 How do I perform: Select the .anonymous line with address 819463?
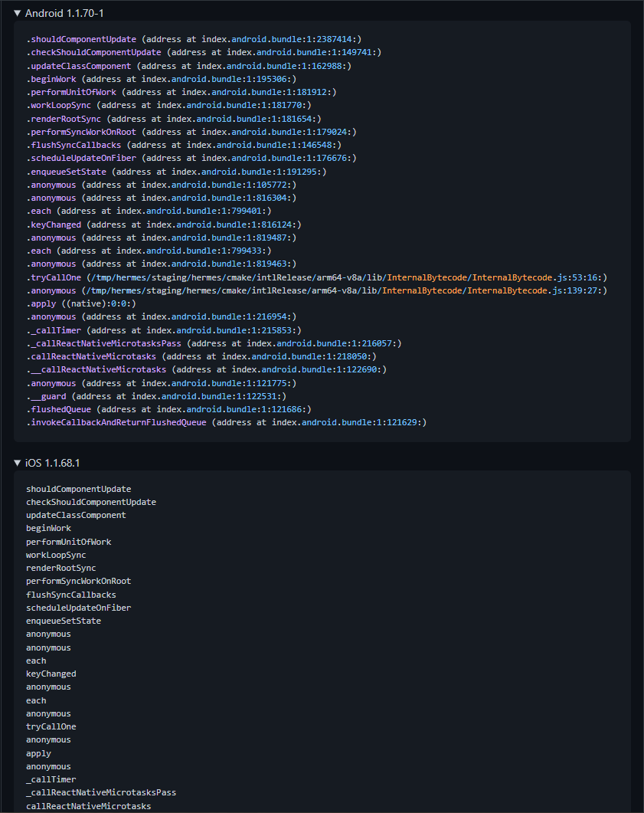click(162, 264)
